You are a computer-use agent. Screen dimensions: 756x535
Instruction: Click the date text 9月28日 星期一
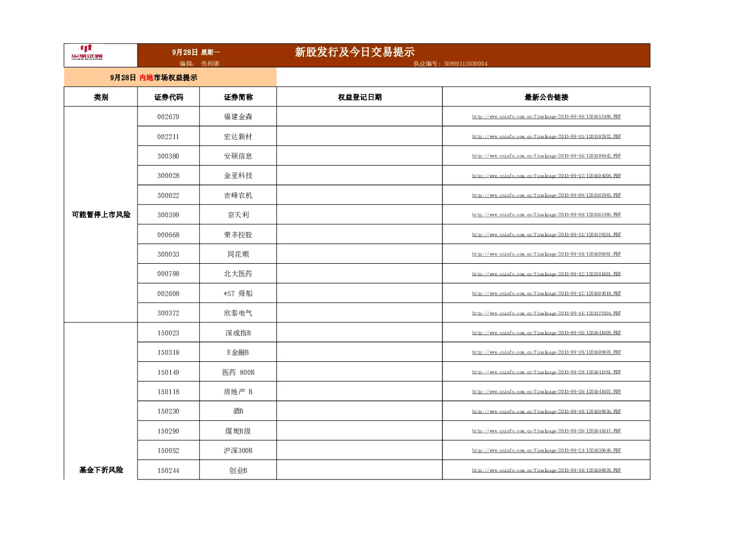pyautogui.click(x=196, y=52)
